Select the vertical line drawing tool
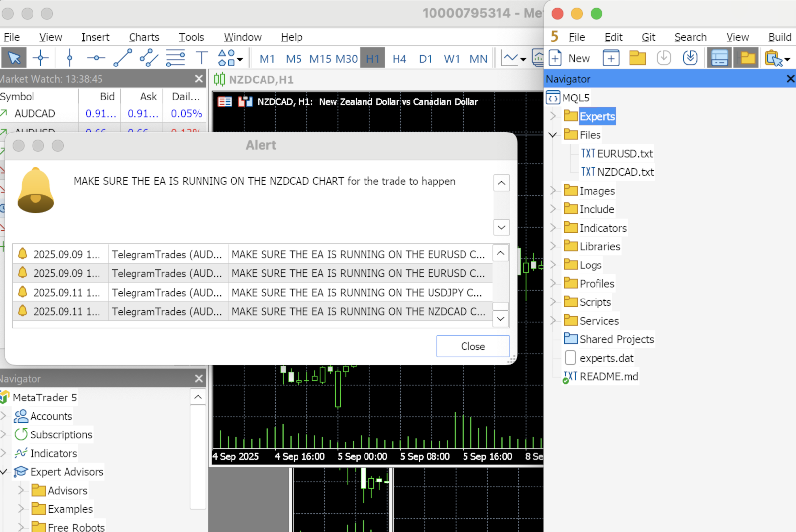This screenshot has height=532, width=796. tap(69, 58)
